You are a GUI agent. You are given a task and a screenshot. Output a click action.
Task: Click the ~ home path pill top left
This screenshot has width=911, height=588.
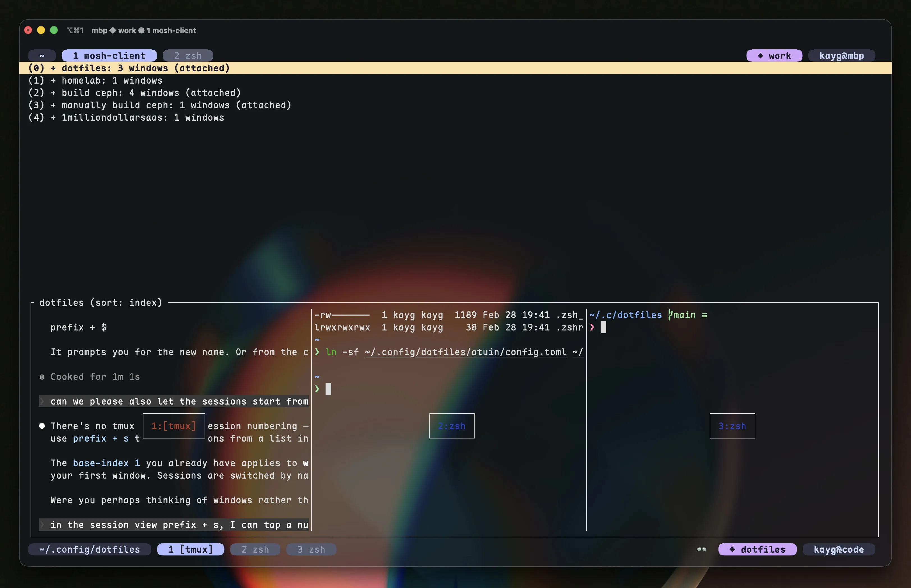[42, 55]
